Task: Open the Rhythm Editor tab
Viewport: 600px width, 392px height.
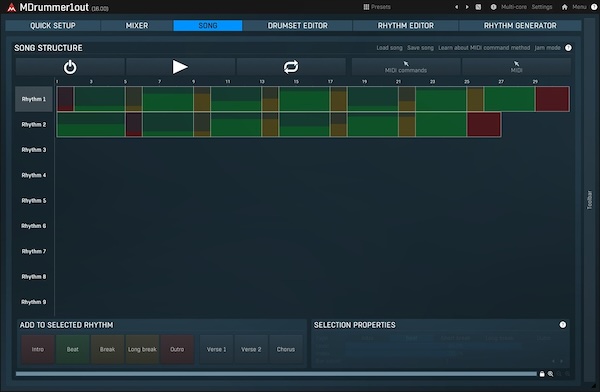Action: point(406,26)
